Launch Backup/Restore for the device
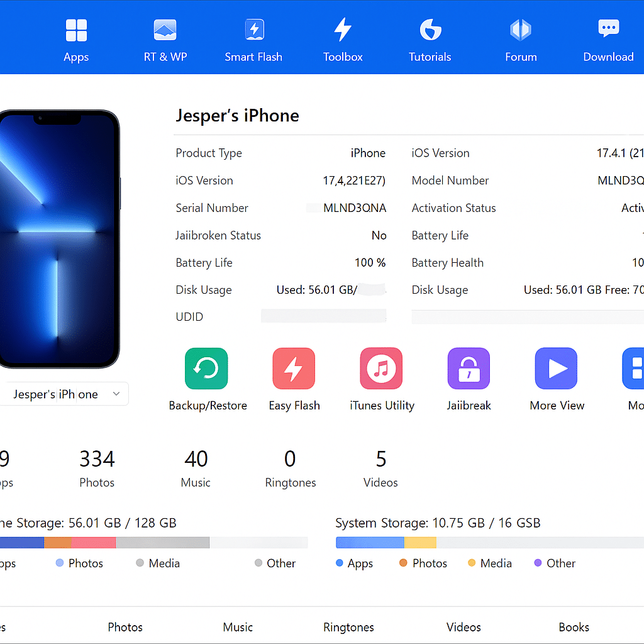 pos(207,377)
